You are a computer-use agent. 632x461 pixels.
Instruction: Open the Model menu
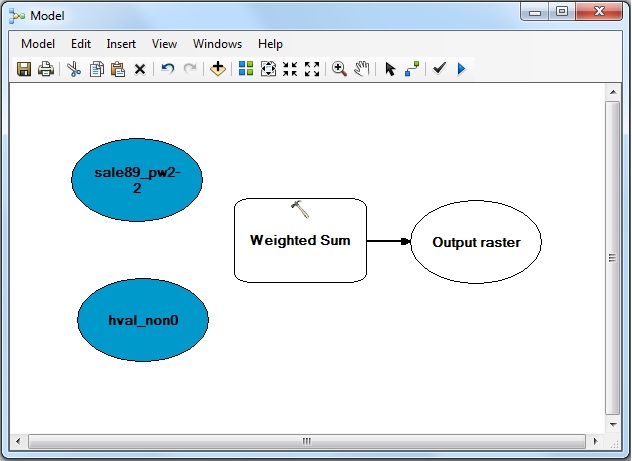38,44
